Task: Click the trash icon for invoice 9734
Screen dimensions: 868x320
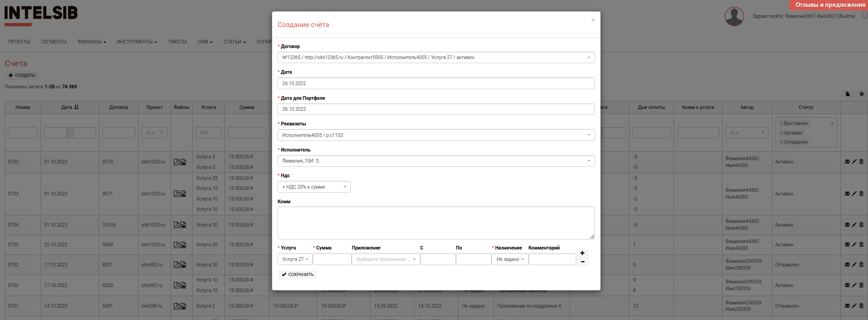Action: click(x=861, y=225)
